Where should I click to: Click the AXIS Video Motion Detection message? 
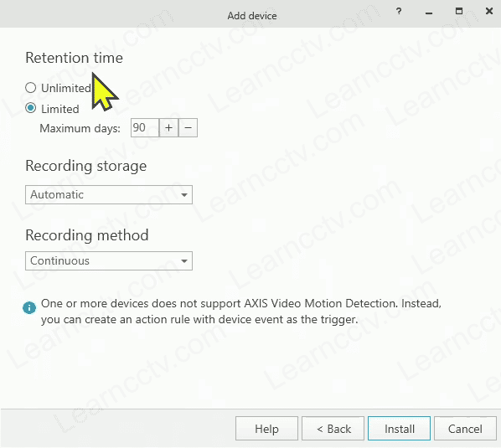241,311
